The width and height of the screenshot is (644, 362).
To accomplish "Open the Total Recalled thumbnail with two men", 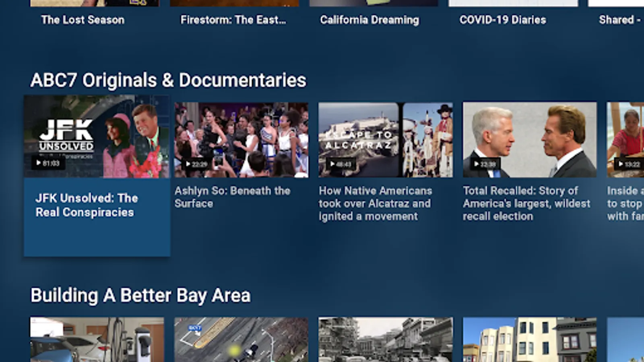I will pyautogui.click(x=530, y=140).
